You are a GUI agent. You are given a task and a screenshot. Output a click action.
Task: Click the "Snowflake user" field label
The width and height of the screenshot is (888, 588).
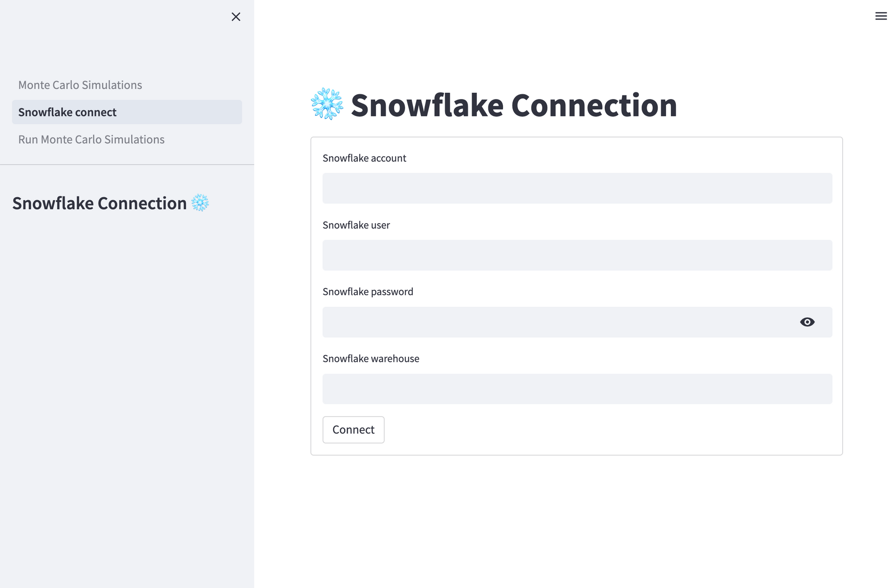(356, 225)
